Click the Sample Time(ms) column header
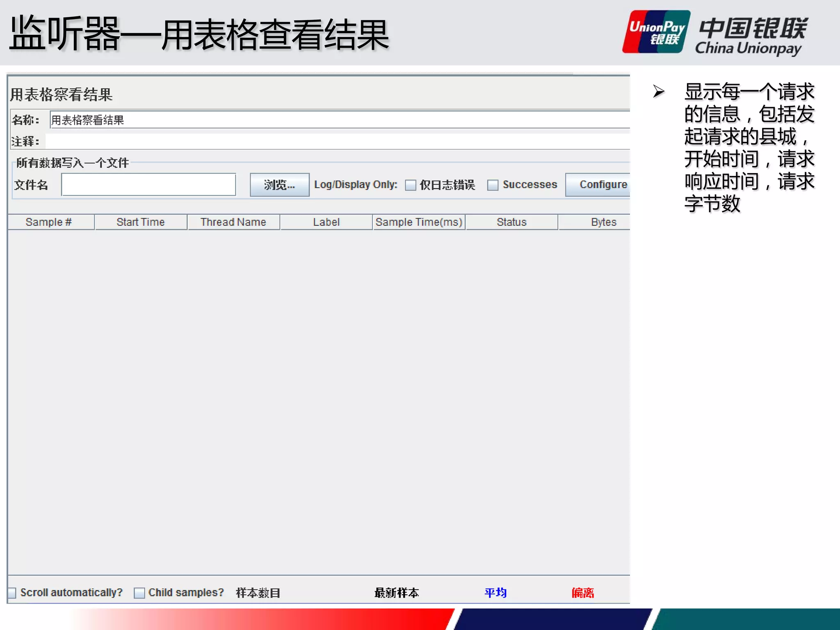 click(419, 222)
